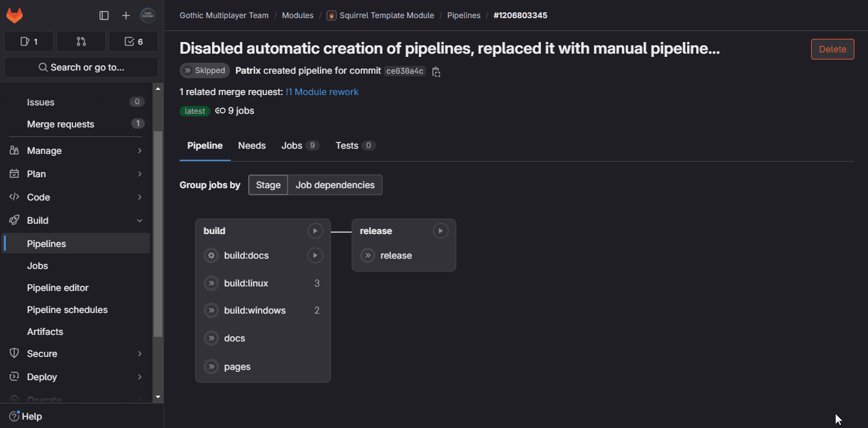Image resolution: width=868 pixels, height=428 pixels.
Task: Collapse the left sidebar with its toggle icon
Action: (x=104, y=15)
